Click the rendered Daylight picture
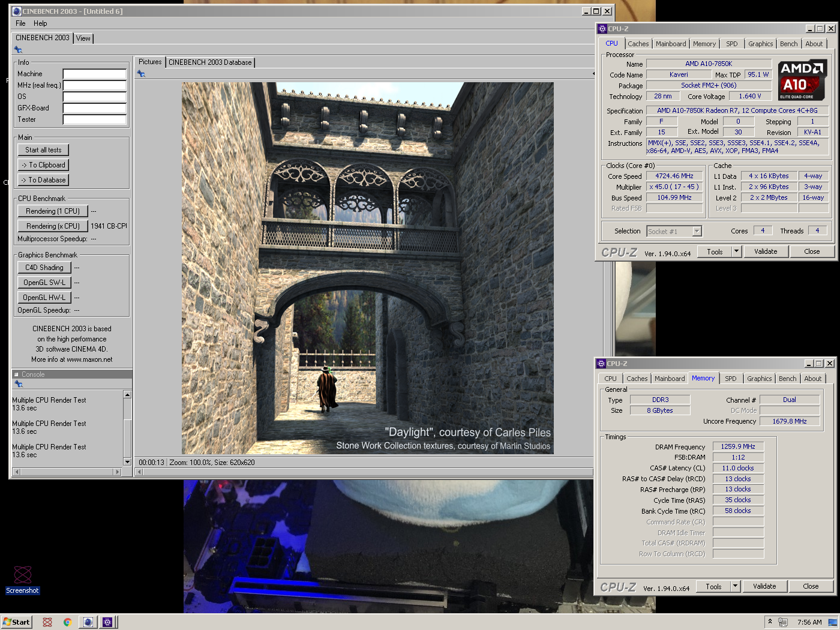 coord(368,268)
